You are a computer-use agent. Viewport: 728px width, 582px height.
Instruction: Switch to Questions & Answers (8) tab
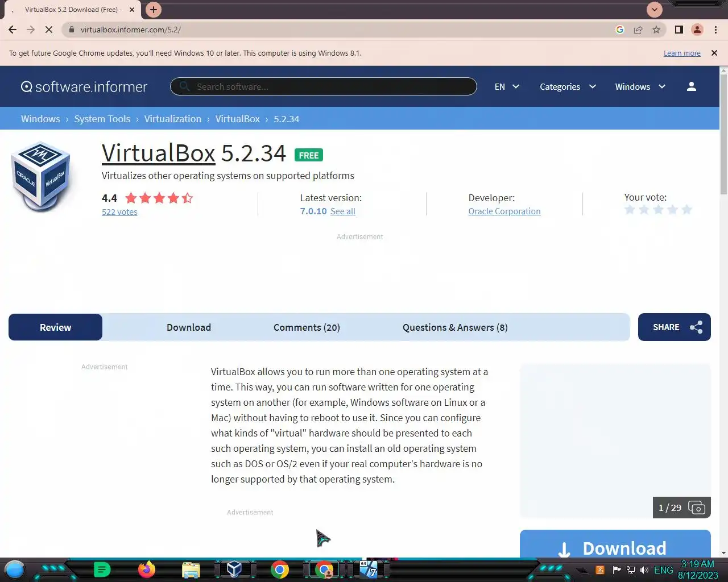pyautogui.click(x=455, y=327)
